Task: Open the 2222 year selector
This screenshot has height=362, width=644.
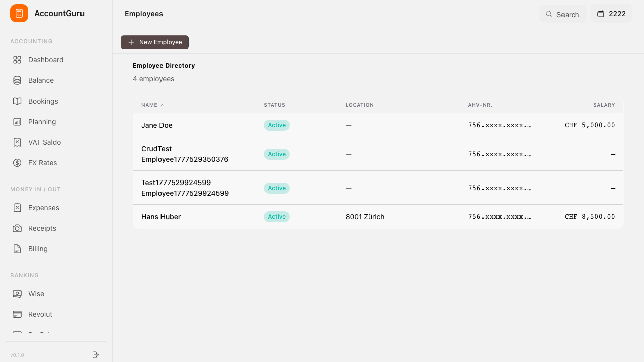Action: pyautogui.click(x=611, y=14)
